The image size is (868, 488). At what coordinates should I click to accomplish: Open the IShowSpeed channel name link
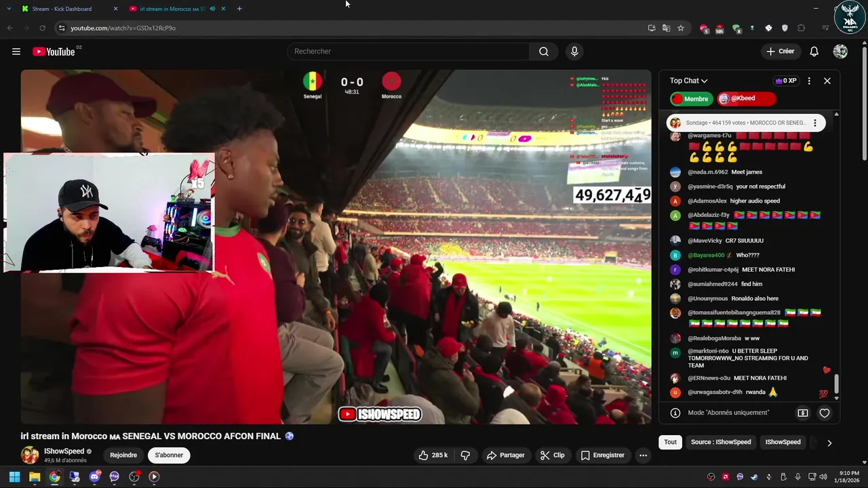click(x=64, y=451)
